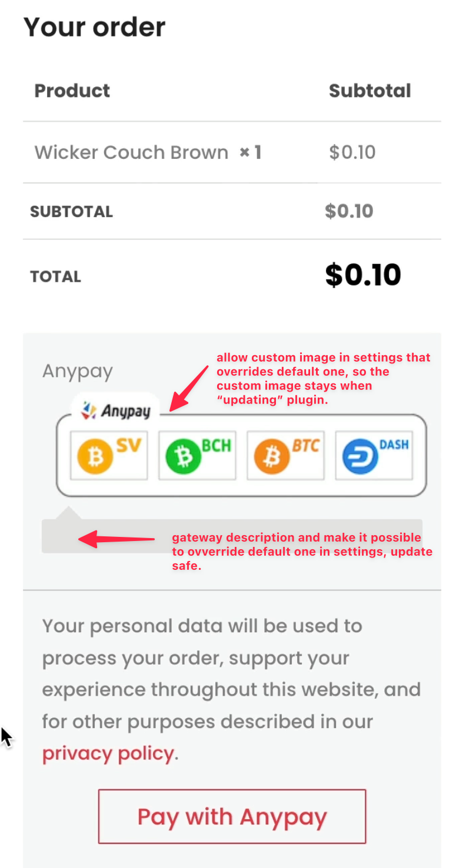Click the $0.10 total amount
Image resolution: width=466 pixels, height=868 pixels.
click(363, 274)
